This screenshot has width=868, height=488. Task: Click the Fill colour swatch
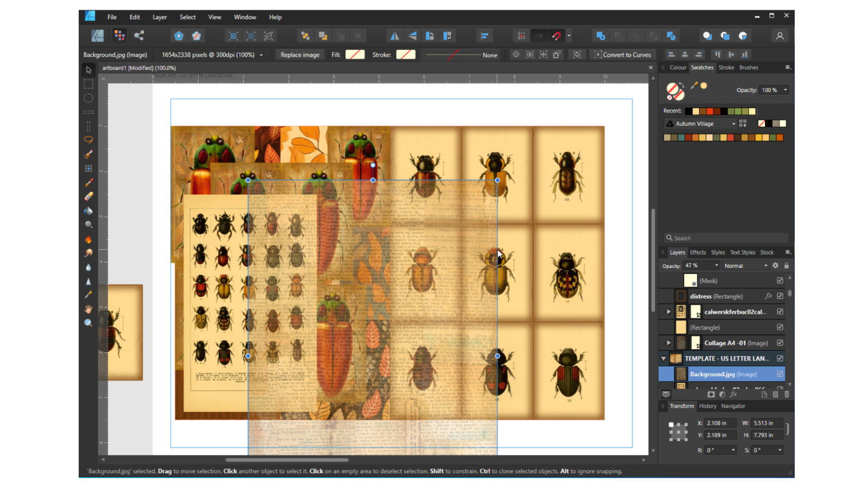coord(355,55)
